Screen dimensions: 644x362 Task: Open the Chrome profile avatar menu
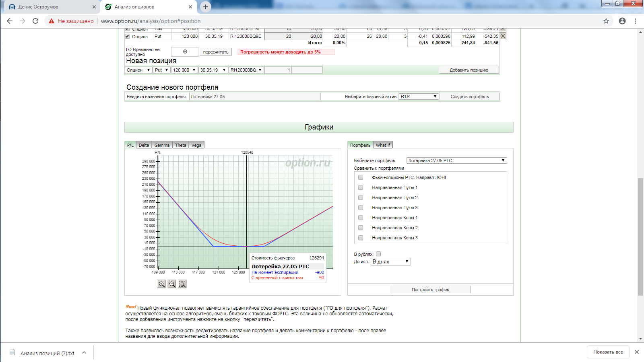pyautogui.click(x=622, y=21)
